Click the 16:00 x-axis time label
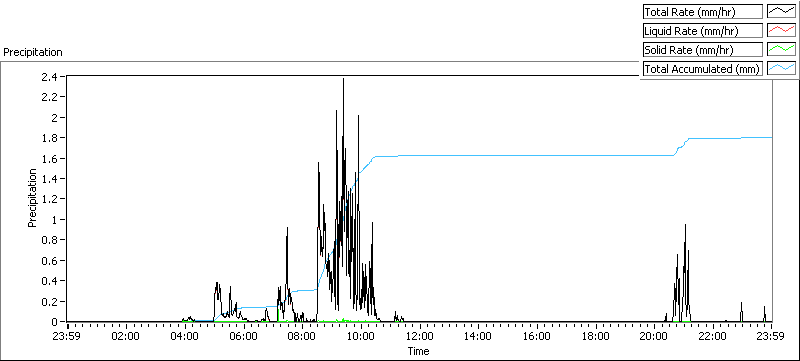The width and height of the screenshot is (800, 361). pyautogui.click(x=537, y=336)
